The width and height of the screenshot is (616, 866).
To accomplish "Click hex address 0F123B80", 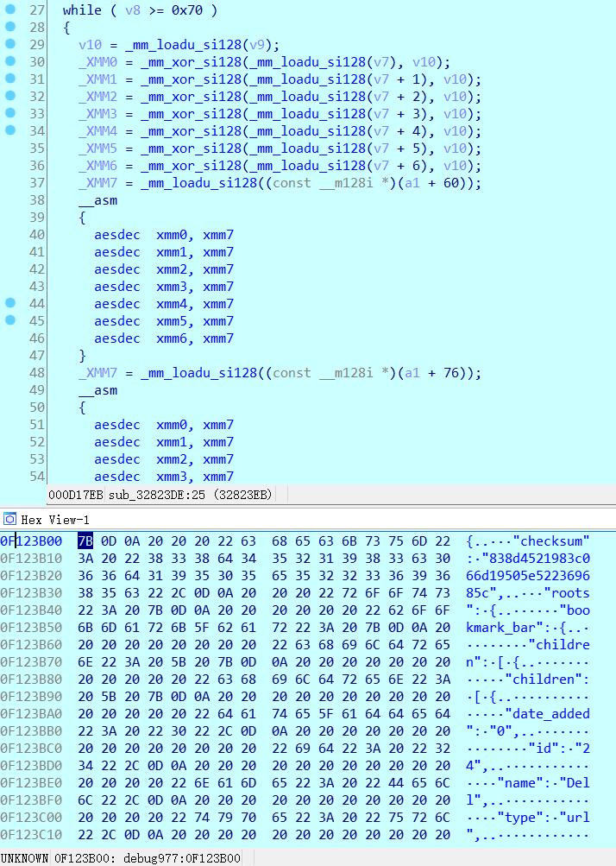I will point(31,679).
